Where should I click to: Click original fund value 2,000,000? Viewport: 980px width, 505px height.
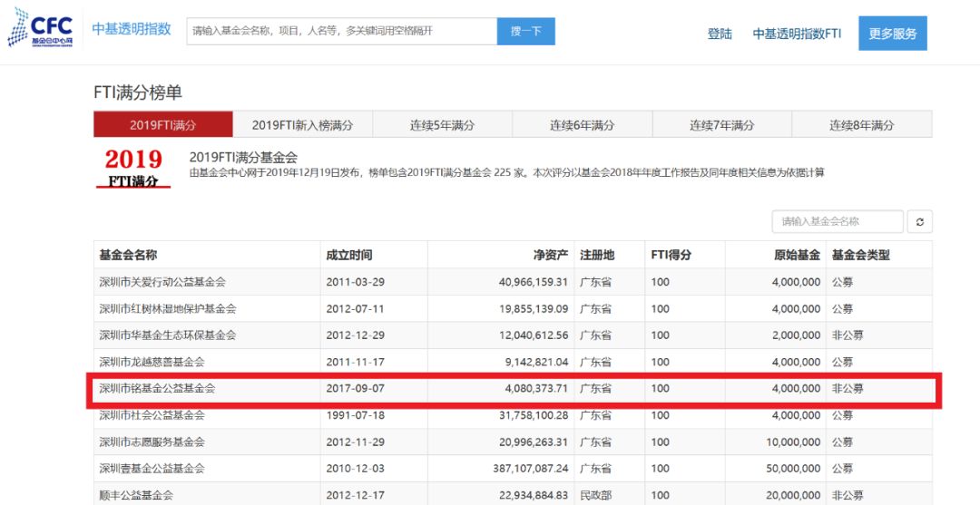[796, 335]
